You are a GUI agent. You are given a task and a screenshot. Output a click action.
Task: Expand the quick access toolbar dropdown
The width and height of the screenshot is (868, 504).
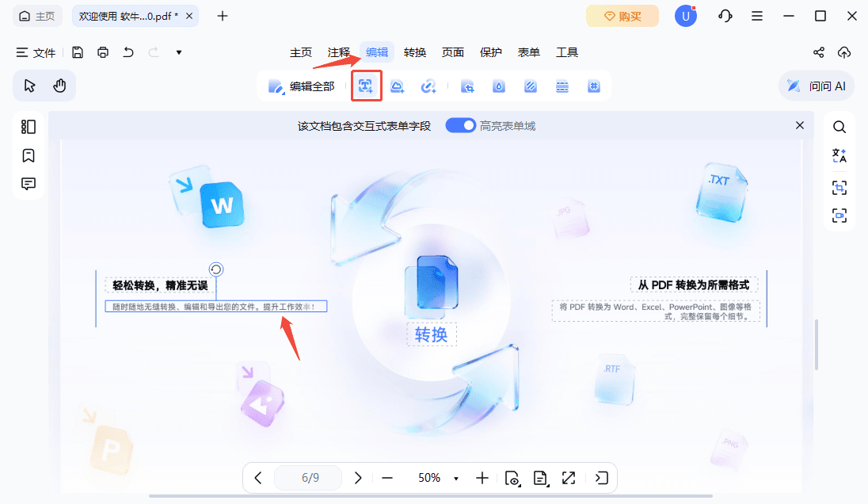(179, 52)
